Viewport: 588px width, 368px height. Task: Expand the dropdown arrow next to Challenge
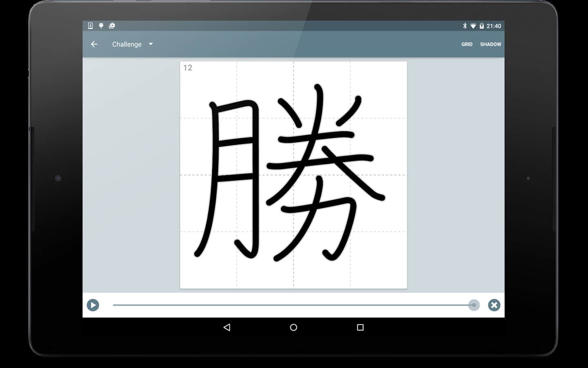tap(151, 44)
